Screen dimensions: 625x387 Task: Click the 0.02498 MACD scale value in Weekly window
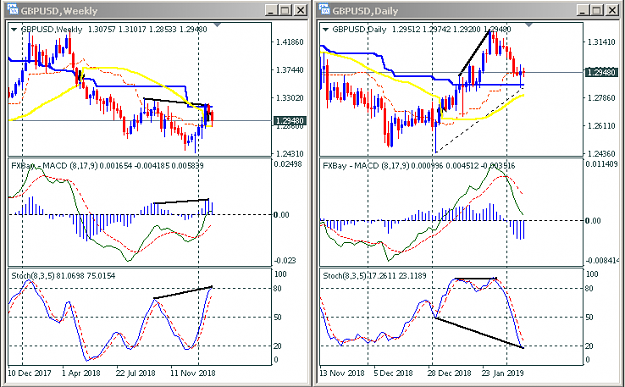288,165
